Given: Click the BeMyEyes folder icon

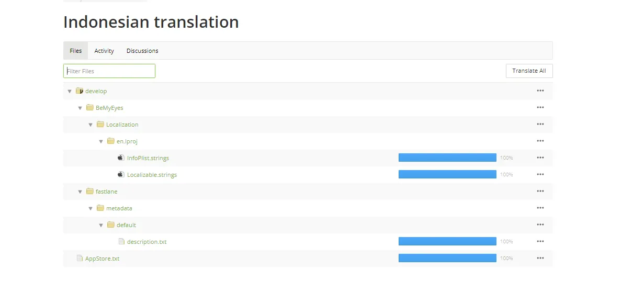Looking at the screenshot, I should coord(90,108).
